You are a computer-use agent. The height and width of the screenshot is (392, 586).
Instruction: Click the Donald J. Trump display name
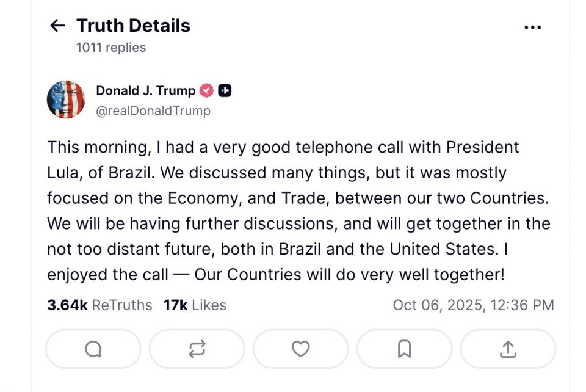pyautogui.click(x=145, y=91)
